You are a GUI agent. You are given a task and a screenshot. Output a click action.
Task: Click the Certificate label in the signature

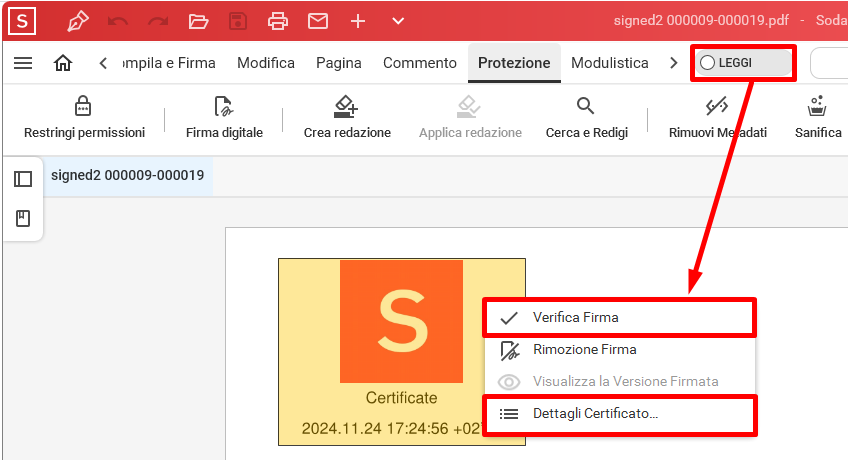tap(401, 398)
